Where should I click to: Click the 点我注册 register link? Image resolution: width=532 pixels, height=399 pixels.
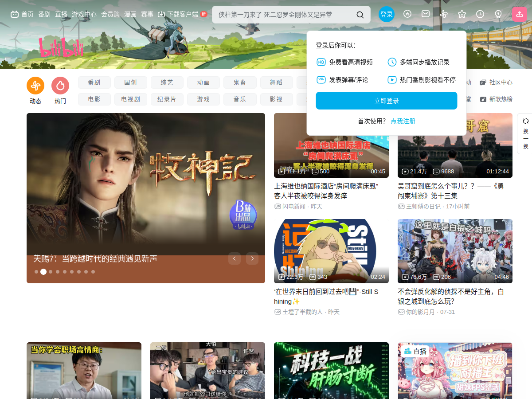403,121
